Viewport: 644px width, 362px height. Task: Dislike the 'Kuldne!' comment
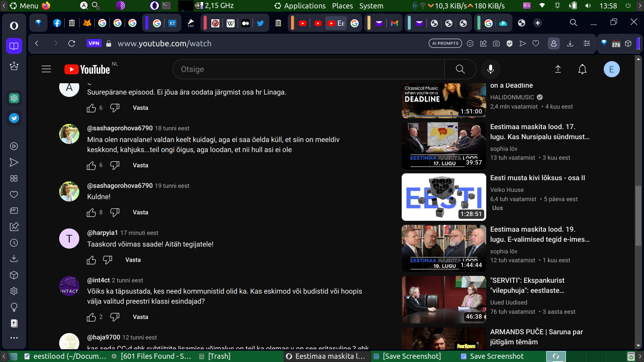coord(115,212)
